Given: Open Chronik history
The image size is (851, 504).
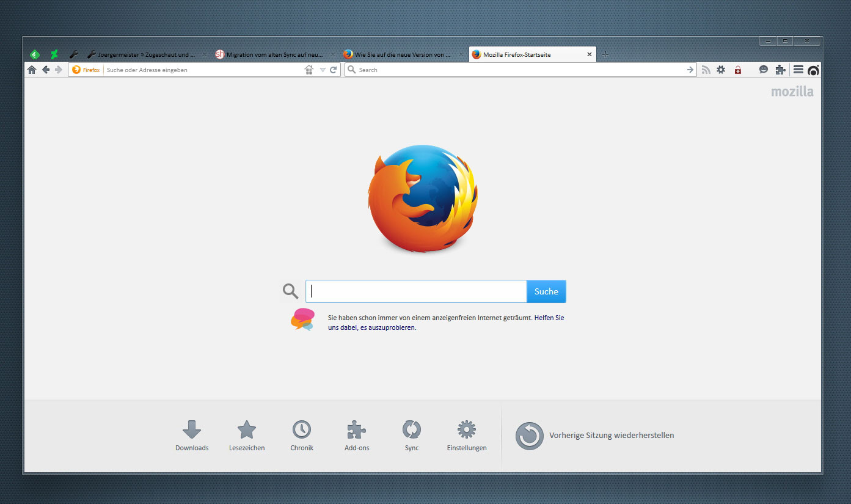Looking at the screenshot, I should tap(302, 436).
